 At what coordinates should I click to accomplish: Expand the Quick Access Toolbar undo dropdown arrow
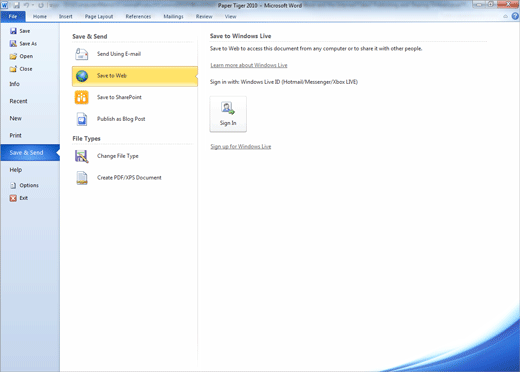[33, 5]
